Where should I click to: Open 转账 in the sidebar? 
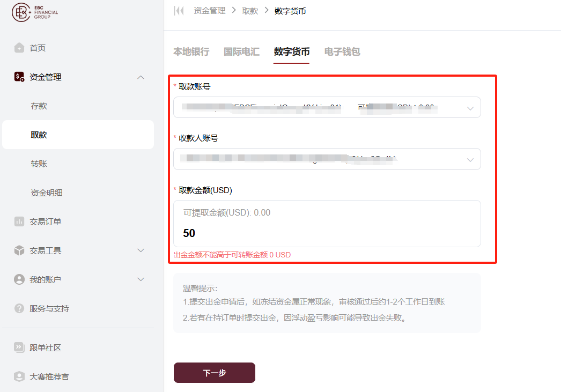coord(39,164)
